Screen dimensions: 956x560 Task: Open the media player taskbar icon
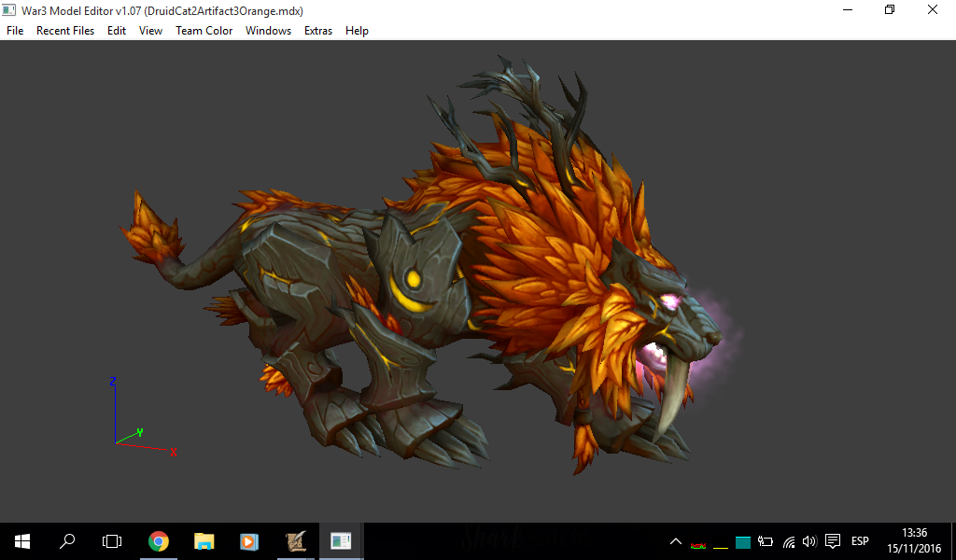(x=248, y=541)
